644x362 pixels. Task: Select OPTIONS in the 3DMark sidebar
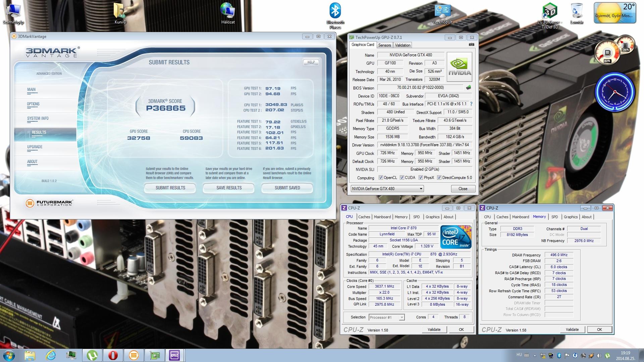point(33,104)
